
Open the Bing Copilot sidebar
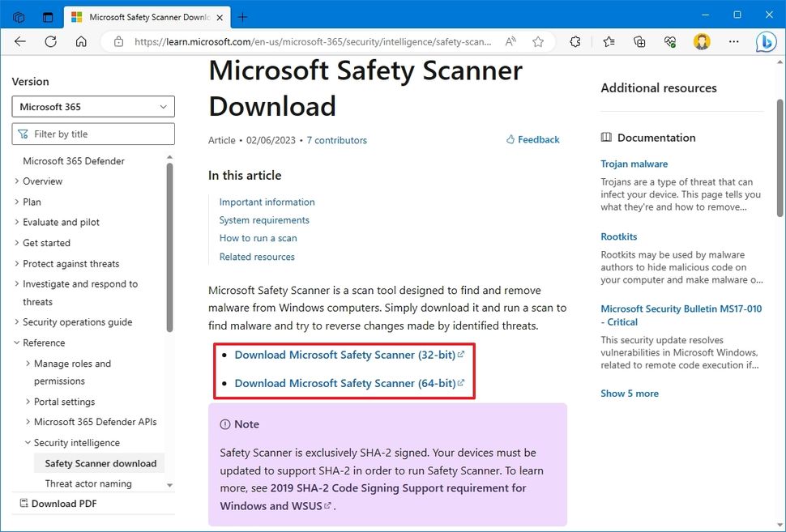(x=766, y=41)
